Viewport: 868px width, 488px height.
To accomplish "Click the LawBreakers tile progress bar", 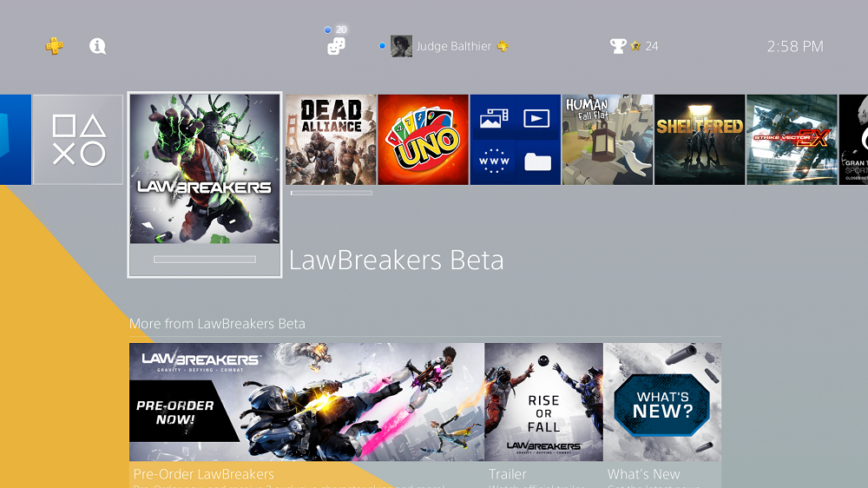I will click(205, 260).
